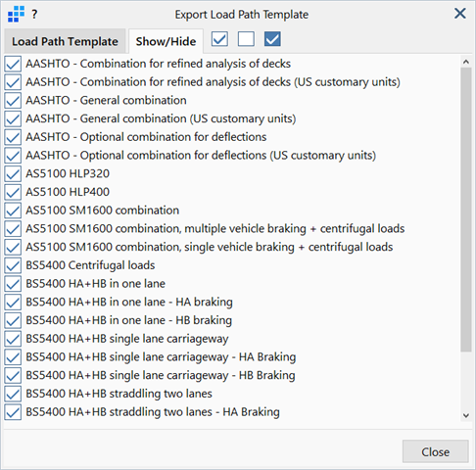Uncheck BS5400 Centrifugal loads
Screen dimensions: 476x470
[13, 265]
